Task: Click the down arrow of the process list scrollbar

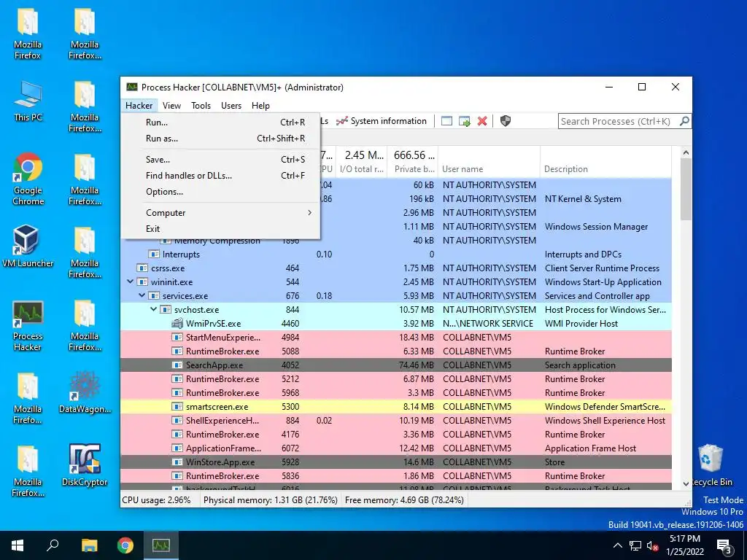Action: 686,483
